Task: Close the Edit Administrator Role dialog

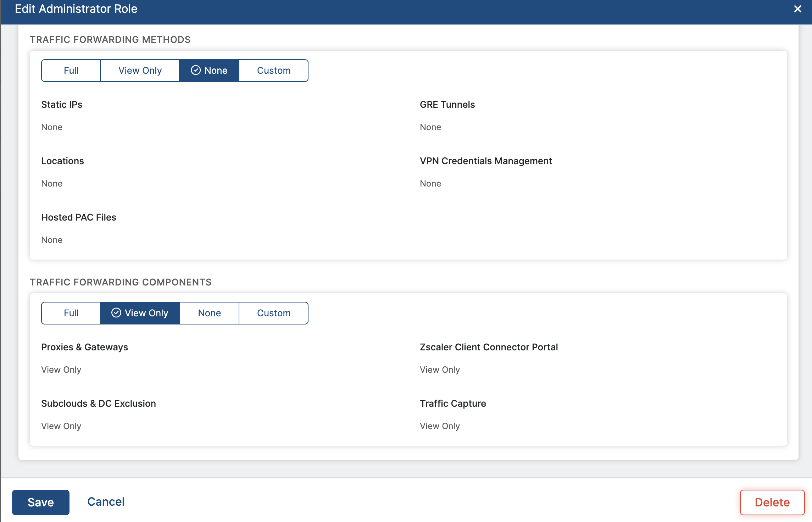Action: 797,9
